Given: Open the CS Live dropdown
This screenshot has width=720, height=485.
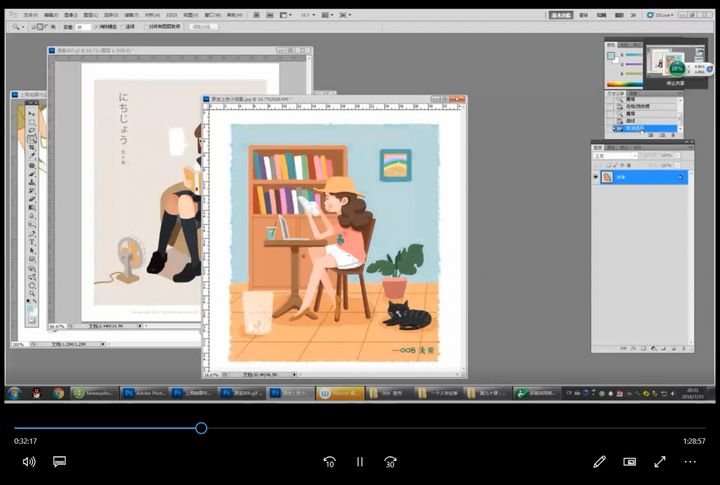Looking at the screenshot, I should (x=660, y=15).
